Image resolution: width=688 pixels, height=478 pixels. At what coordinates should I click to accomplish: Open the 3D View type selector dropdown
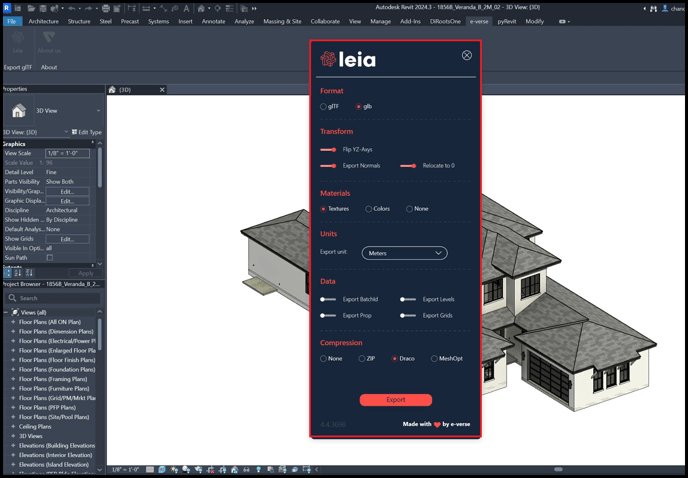(x=98, y=111)
